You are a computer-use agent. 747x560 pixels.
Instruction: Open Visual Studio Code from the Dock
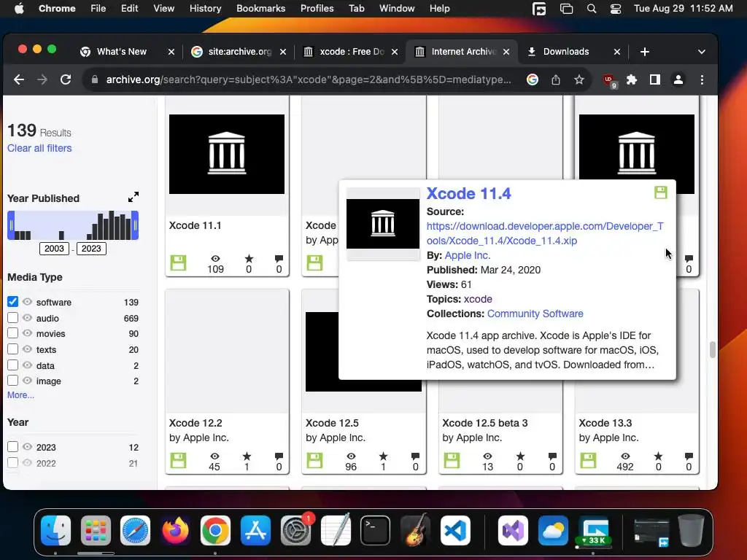[455, 531]
